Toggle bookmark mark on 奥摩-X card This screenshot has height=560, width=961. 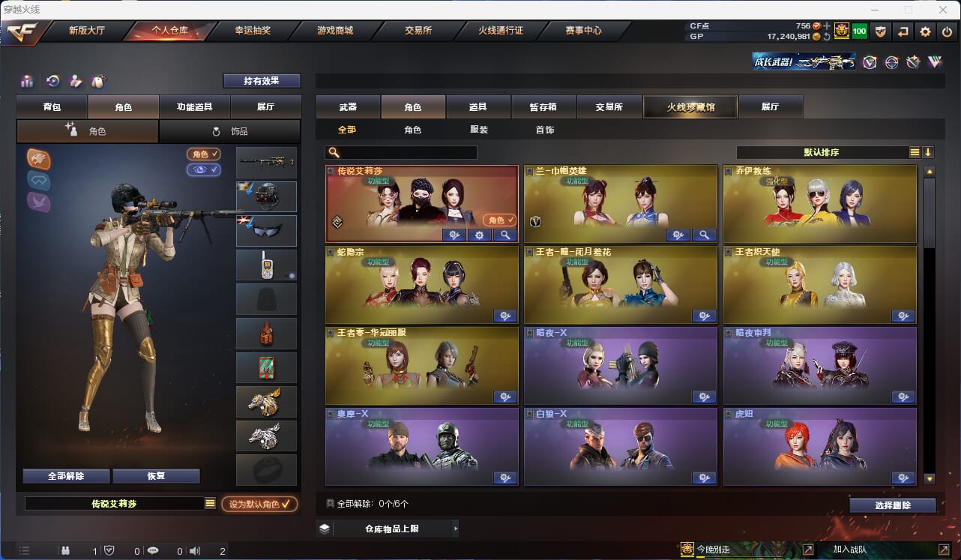click(x=331, y=415)
